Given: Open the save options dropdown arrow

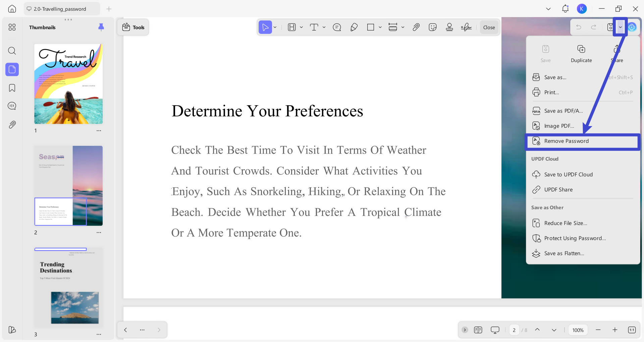Looking at the screenshot, I should 620,27.
